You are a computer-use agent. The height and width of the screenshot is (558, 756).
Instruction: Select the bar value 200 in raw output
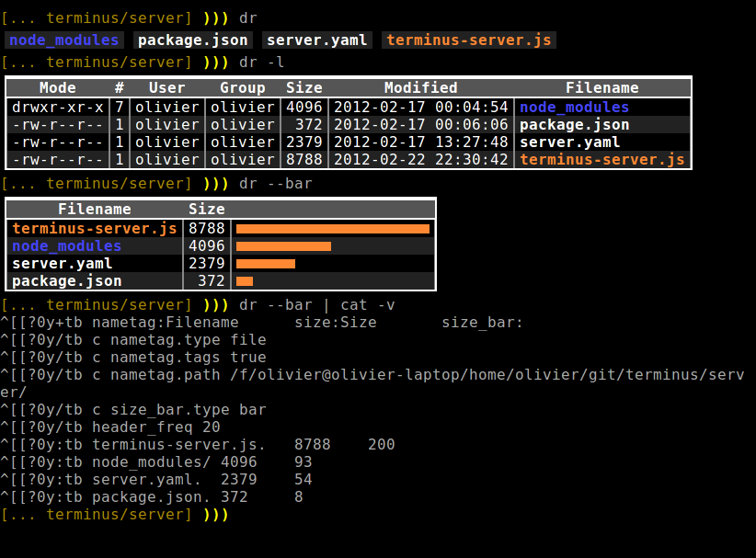coord(382,444)
